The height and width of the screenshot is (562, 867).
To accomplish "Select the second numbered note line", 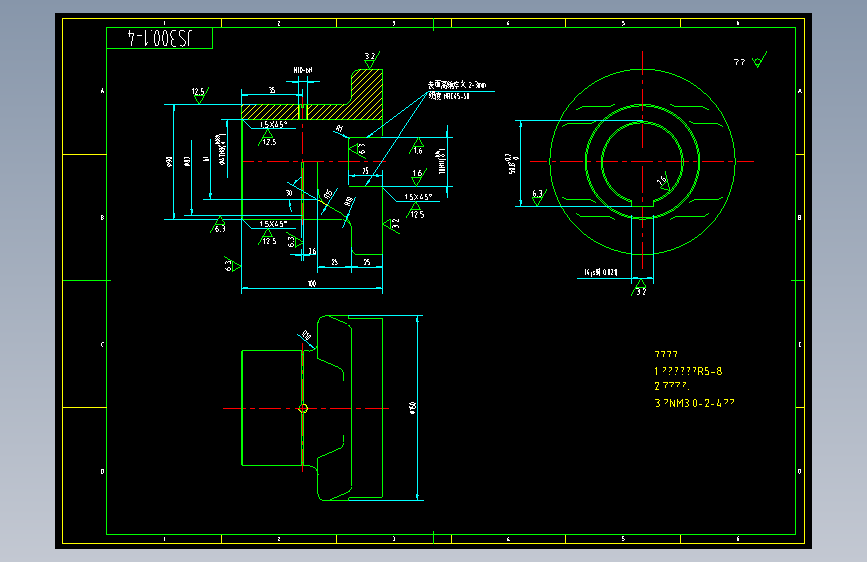I will (672, 386).
